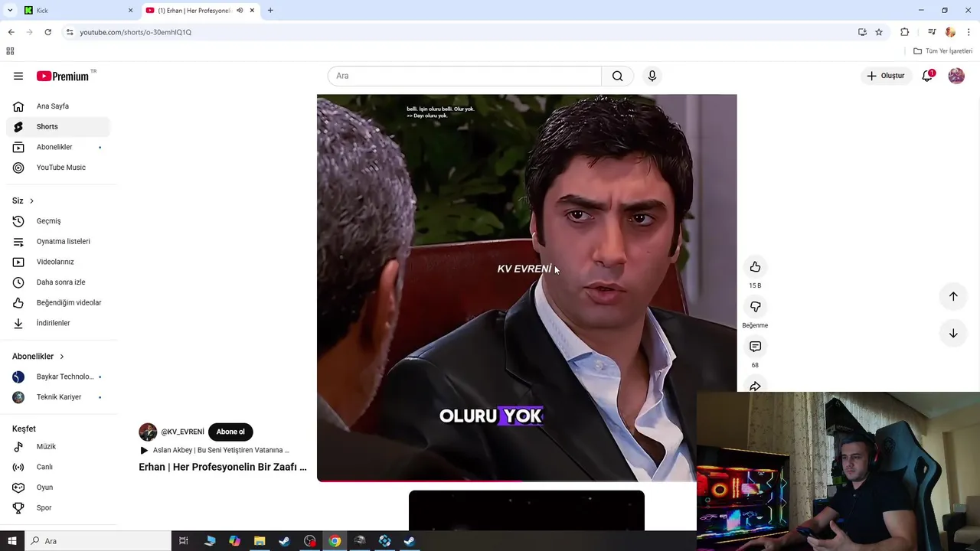Switch to Chrome on the taskbar

pos(335,541)
